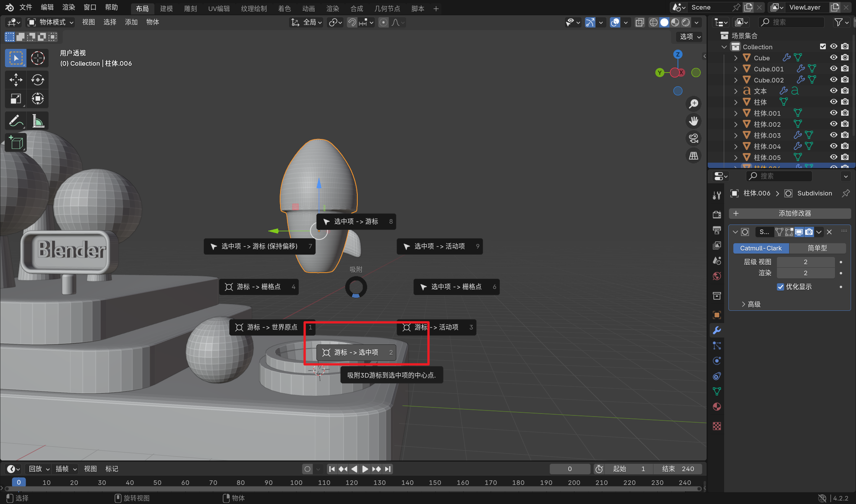Select the Move tool in toolbar
856x504 pixels.
[16, 79]
